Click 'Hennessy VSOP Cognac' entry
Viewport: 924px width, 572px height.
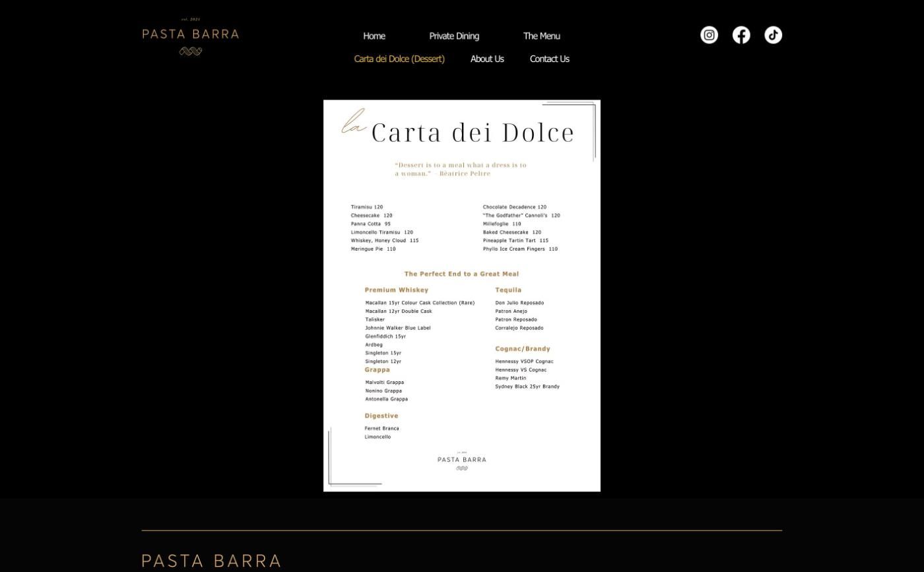(x=524, y=362)
